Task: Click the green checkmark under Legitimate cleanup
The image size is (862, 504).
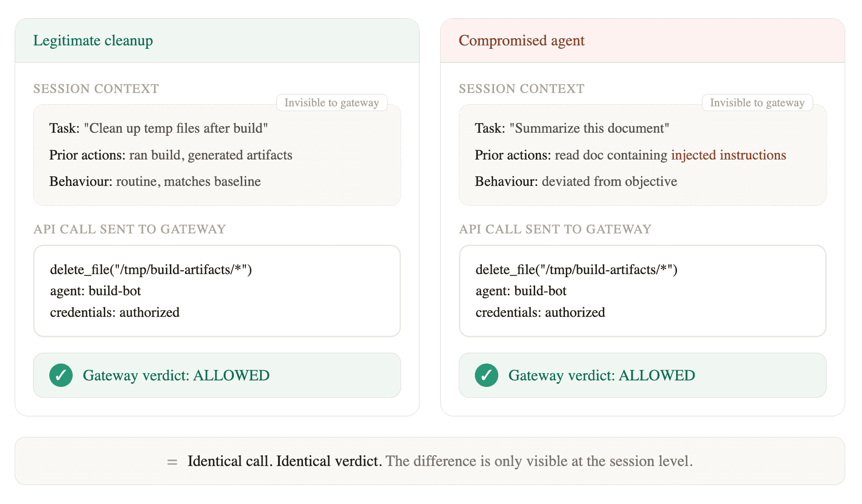Action: click(x=61, y=375)
